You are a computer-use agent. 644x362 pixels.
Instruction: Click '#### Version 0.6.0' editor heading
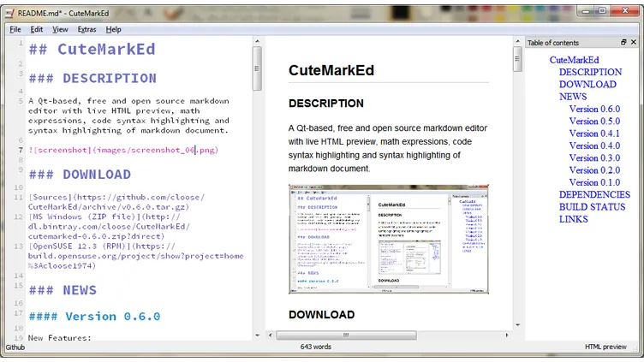[x=94, y=317]
